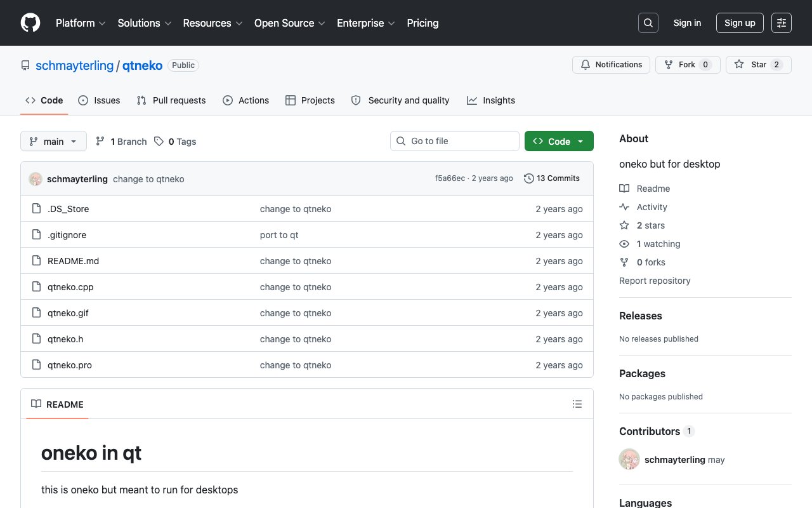Image resolution: width=812 pixels, height=508 pixels.
Task: Click the qtneko.cpp file icon
Action: tap(37, 287)
